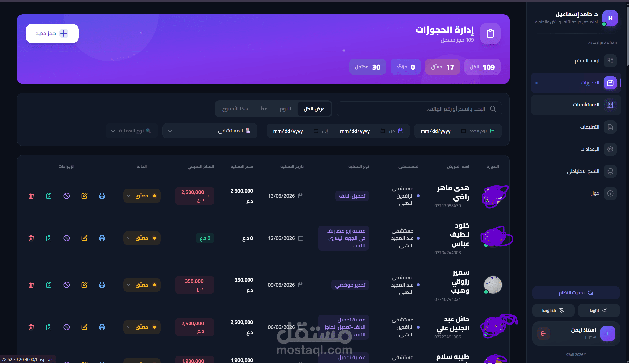629x364 pixels.
Task: Open المستشفيات in sidebar
Action: coord(576,105)
